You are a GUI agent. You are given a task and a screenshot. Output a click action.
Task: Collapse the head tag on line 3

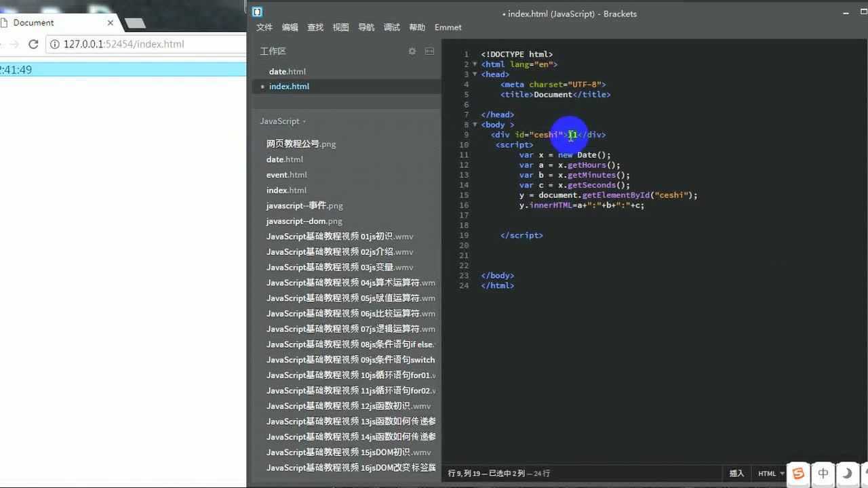[x=475, y=75]
